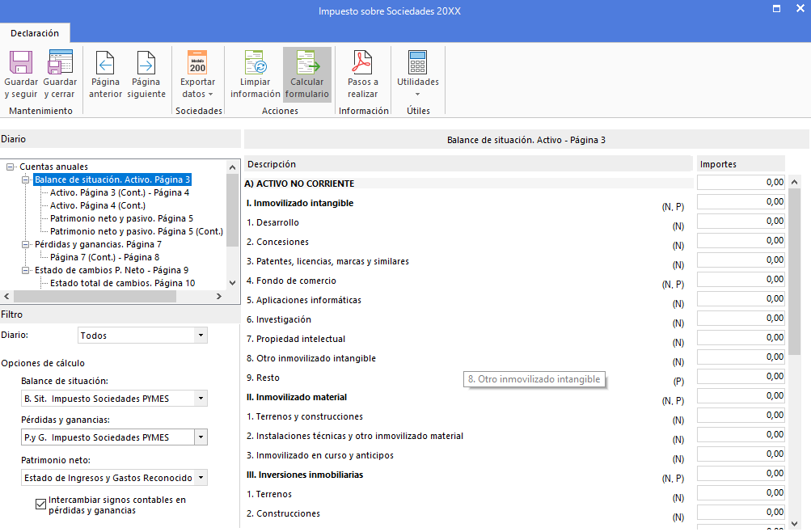Click Calcular formulario icon
Image resolution: width=811 pixels, height=532 pixels.
pos(308,62)
